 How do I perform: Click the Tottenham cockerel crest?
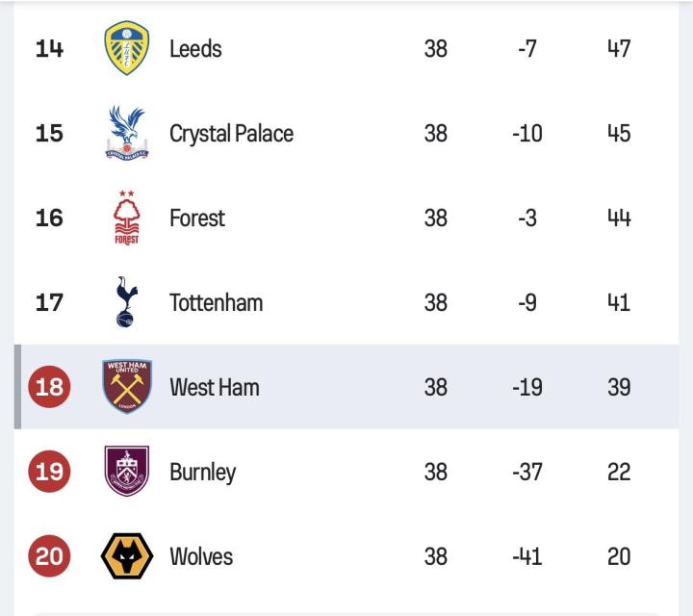coord(126,302)
